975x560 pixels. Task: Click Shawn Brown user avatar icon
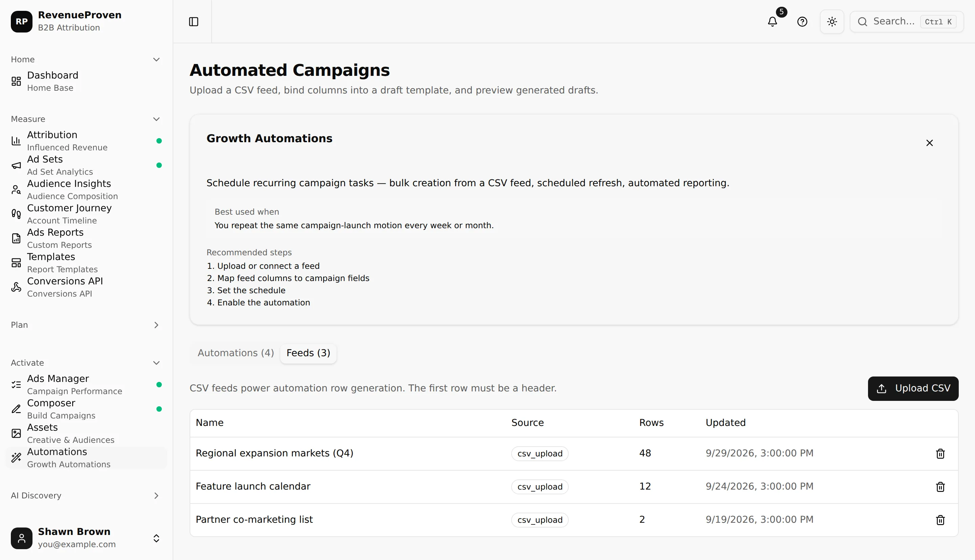tap(22, 538)
